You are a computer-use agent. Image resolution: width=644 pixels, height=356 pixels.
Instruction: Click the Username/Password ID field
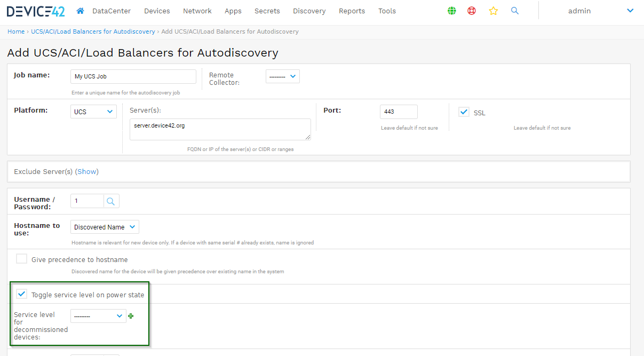click(x=87, y=201)
